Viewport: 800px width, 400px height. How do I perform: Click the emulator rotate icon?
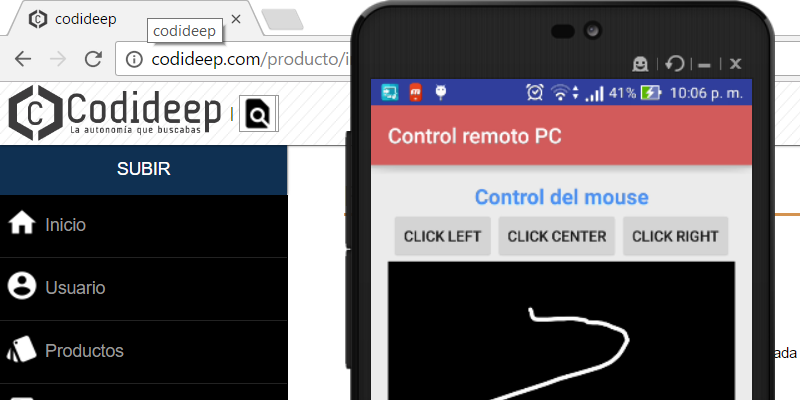tap(674, 64)
